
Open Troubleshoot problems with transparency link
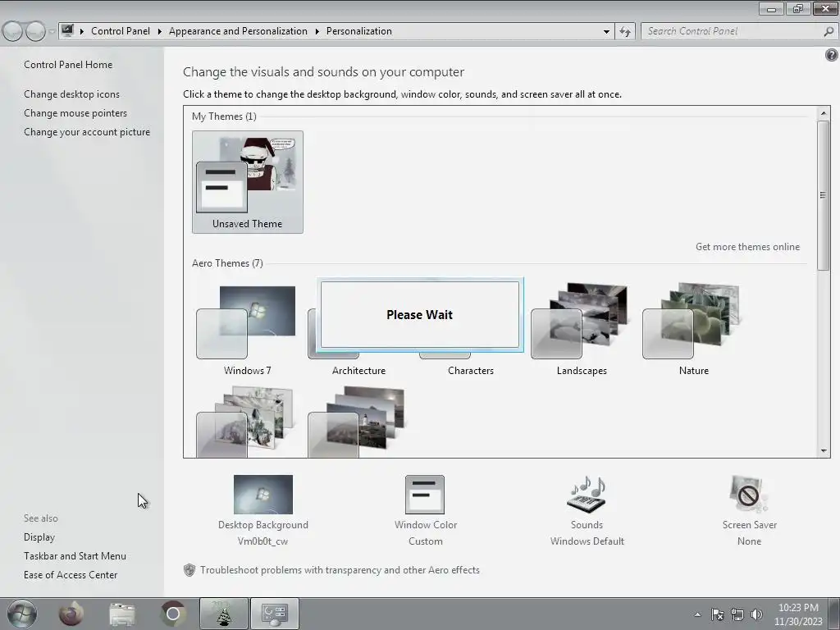tap(340, 570)
